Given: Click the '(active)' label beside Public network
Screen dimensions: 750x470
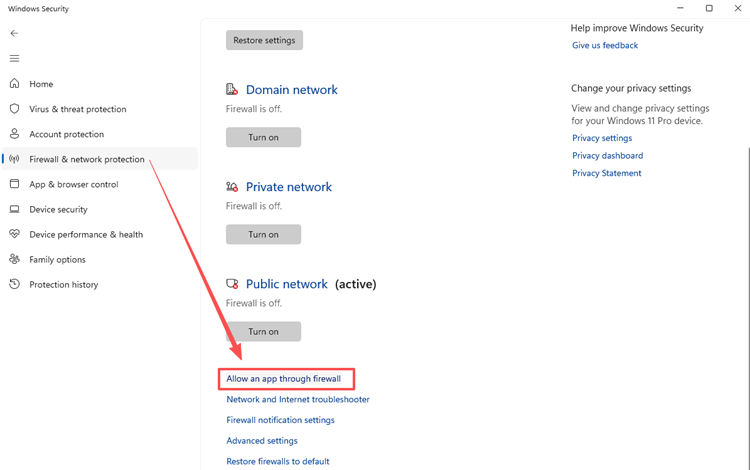Looking at the screenshot, I should 355,284.
